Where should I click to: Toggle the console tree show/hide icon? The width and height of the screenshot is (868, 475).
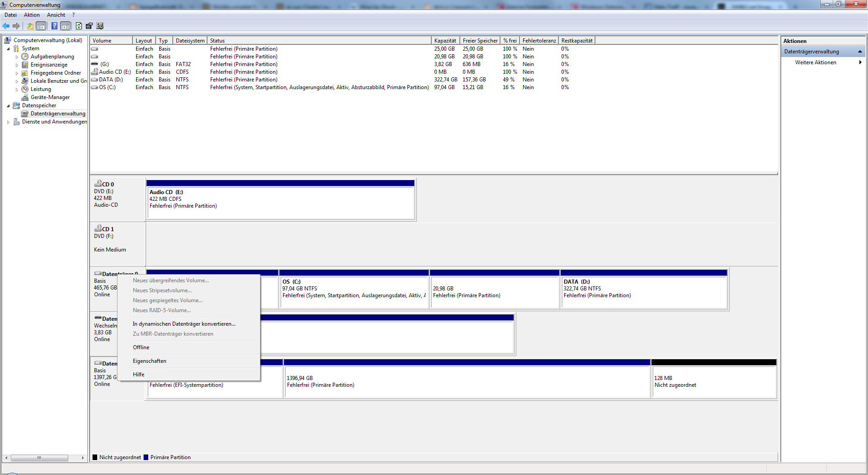[41, 26]
